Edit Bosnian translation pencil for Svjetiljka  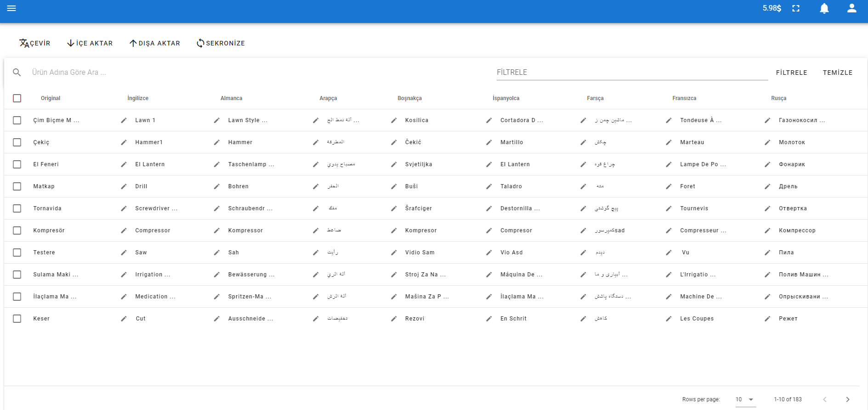(394, 164)
